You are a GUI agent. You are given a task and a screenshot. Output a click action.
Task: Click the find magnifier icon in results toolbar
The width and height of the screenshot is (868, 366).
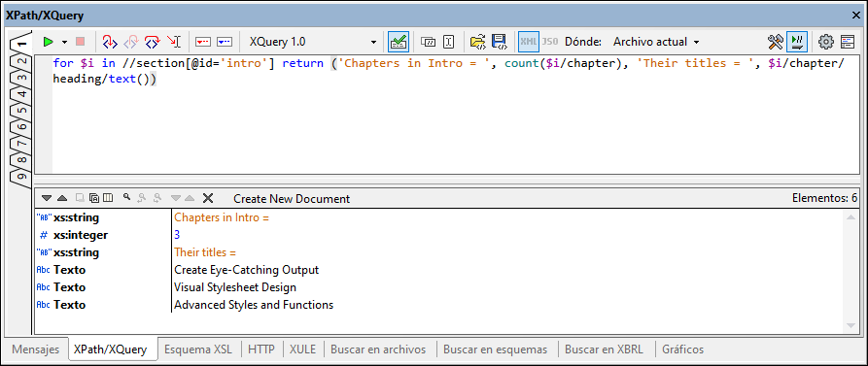coord(126,197)
